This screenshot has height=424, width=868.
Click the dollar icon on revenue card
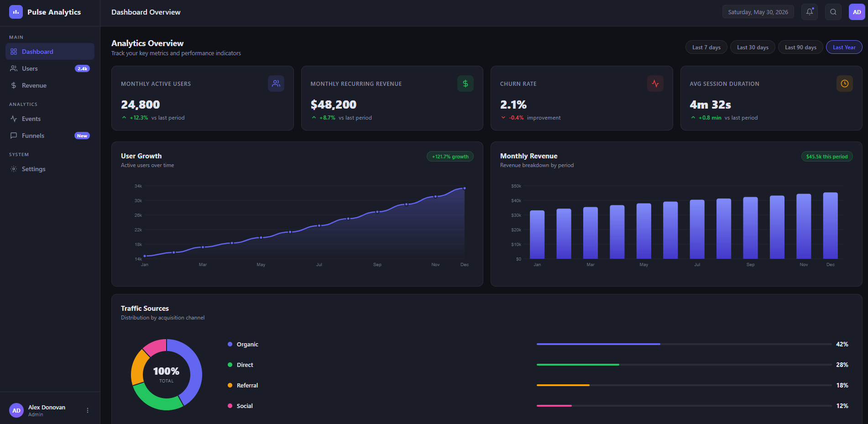click(465, 84)
